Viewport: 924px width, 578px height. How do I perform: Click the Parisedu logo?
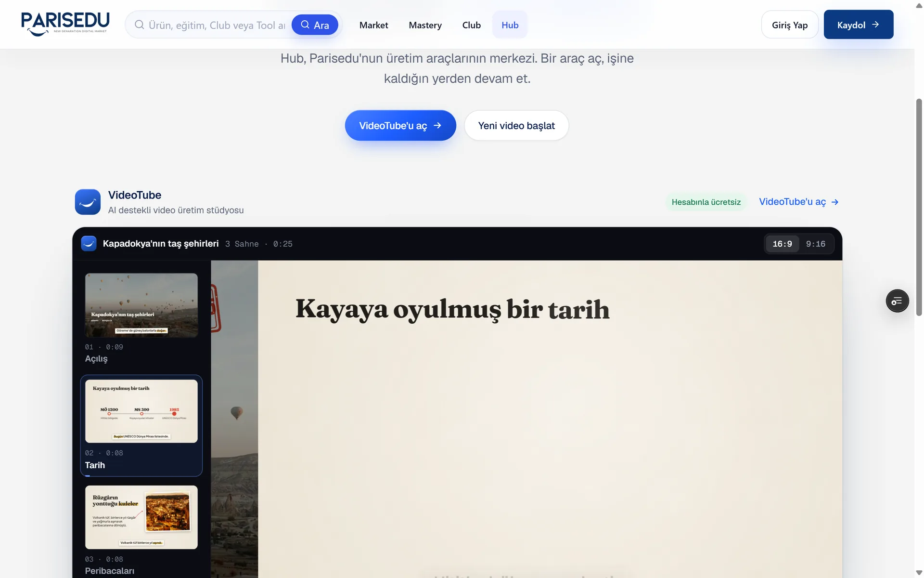65,24
